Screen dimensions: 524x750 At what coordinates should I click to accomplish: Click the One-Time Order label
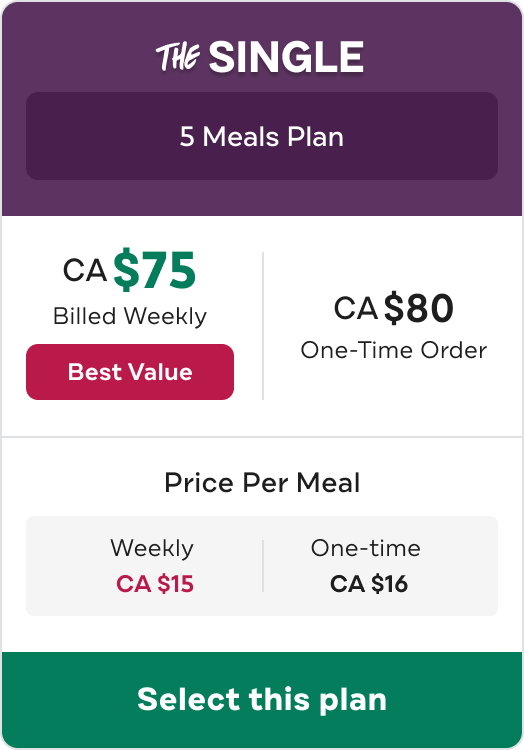tap(393, 350)
